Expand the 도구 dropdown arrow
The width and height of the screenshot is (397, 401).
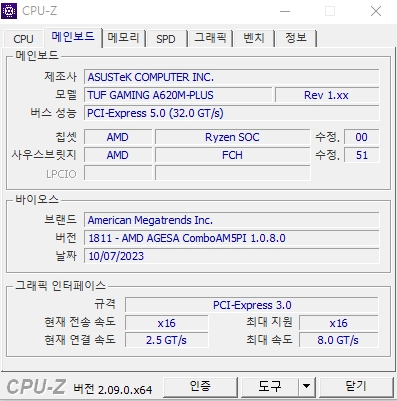[306, 387]
